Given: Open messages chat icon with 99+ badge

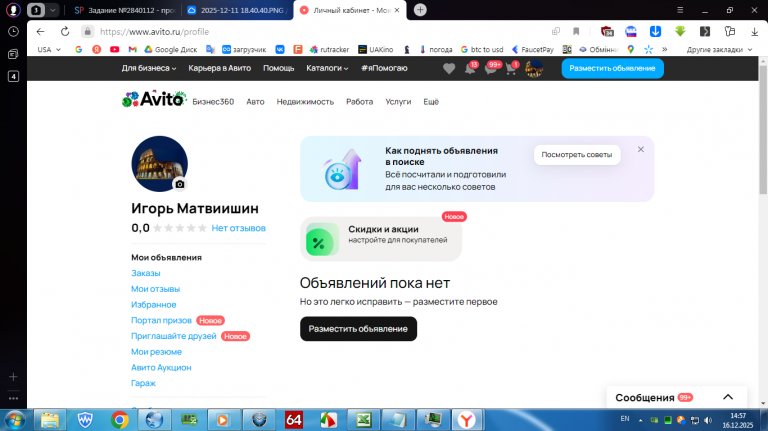Looking at the screenshot, I should (491, 68).
